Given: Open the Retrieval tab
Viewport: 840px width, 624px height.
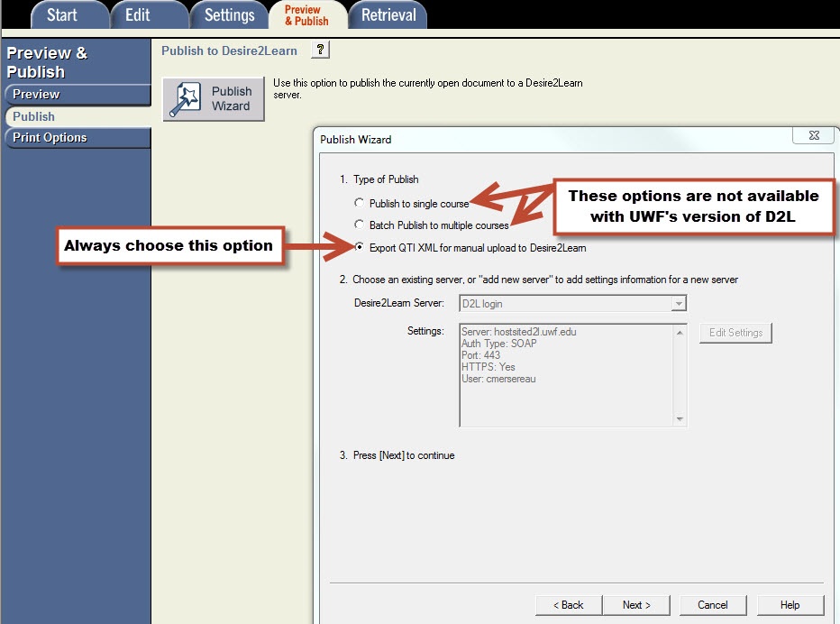Looking at the screenshot, I should pos(388,14).
